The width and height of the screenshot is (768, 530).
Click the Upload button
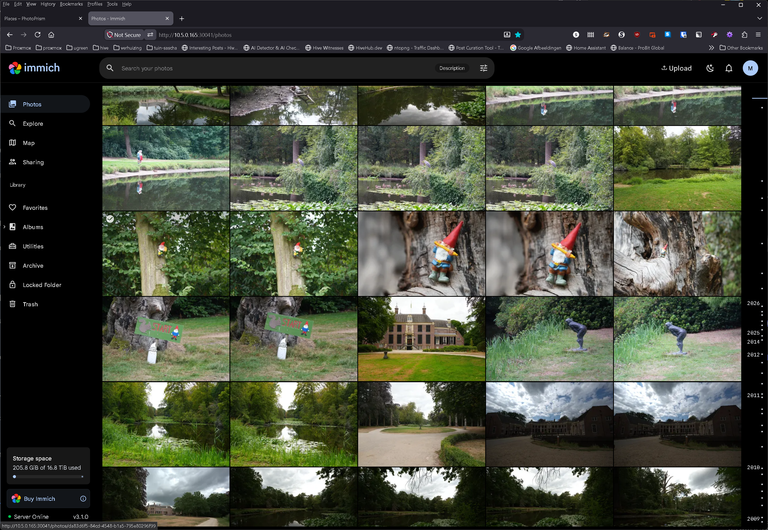point(676,68)
